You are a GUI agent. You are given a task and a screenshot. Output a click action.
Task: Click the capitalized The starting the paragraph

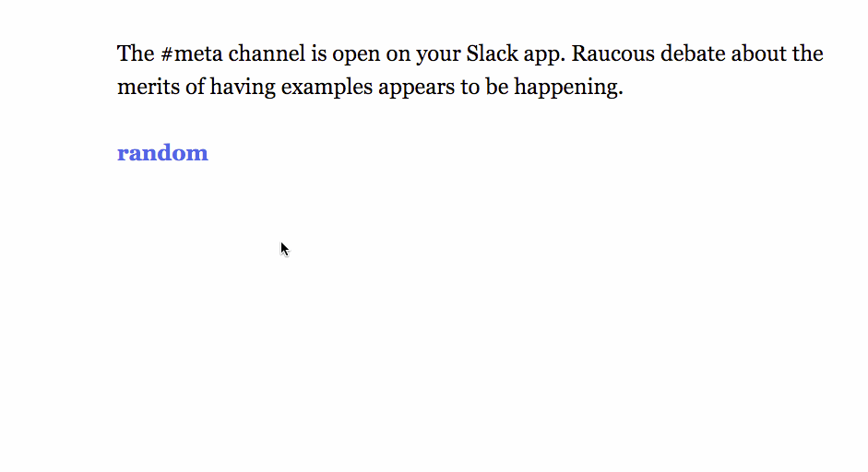[136, 53]
